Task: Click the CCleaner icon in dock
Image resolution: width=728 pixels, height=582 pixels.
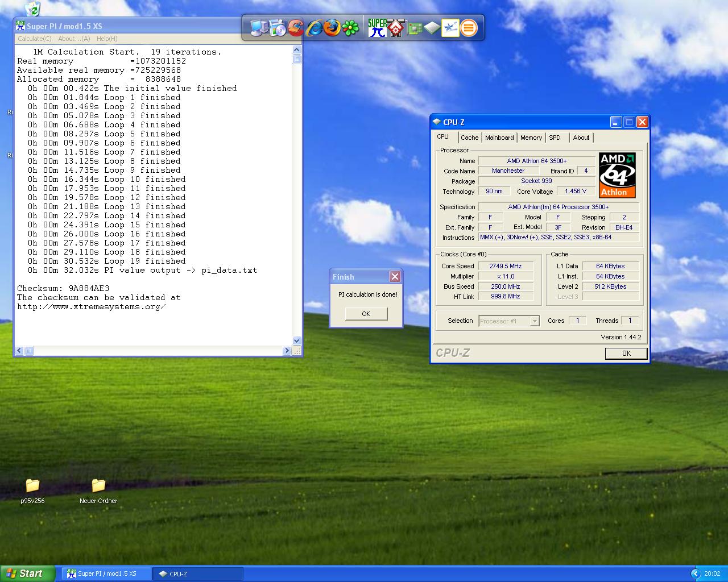Action: pos(295,27)
